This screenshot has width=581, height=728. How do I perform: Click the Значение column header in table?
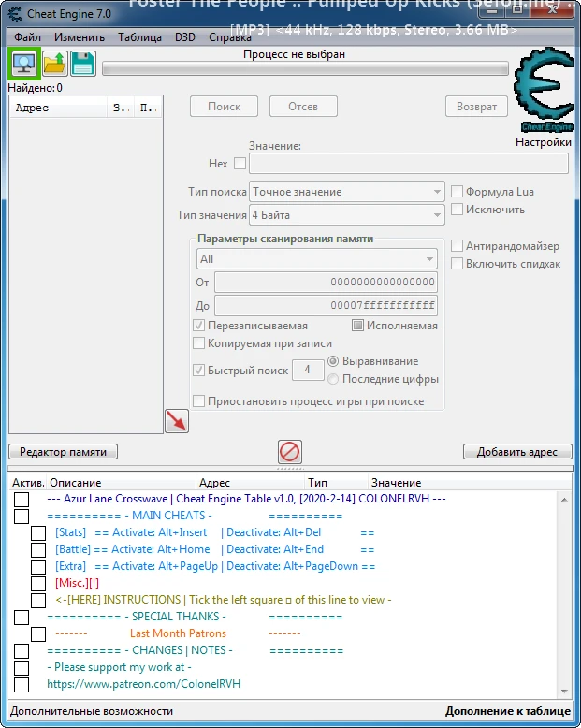pos(469,483)
